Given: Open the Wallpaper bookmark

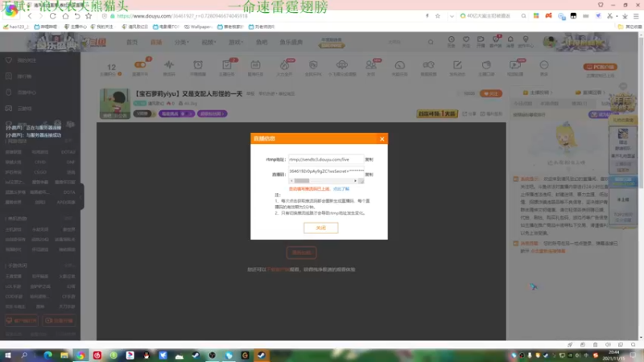Looking at the screenshot, I should [x=198, y=27].
